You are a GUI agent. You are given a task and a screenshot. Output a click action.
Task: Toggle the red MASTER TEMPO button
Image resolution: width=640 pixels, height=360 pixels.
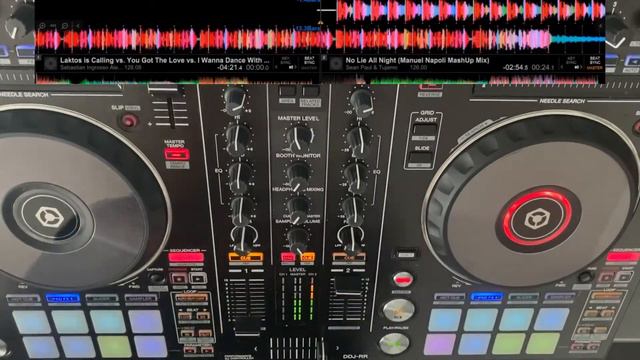176,154
